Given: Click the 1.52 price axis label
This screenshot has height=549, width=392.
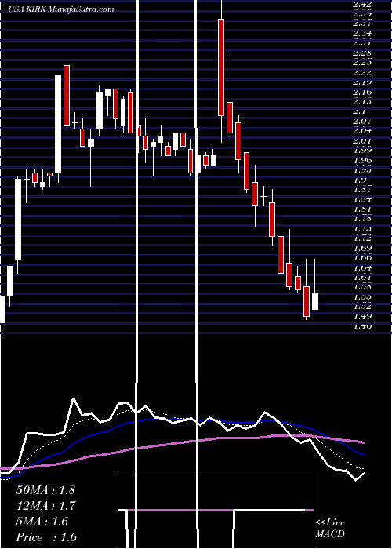Looking at the screenshot, I should tap(361, 307).
